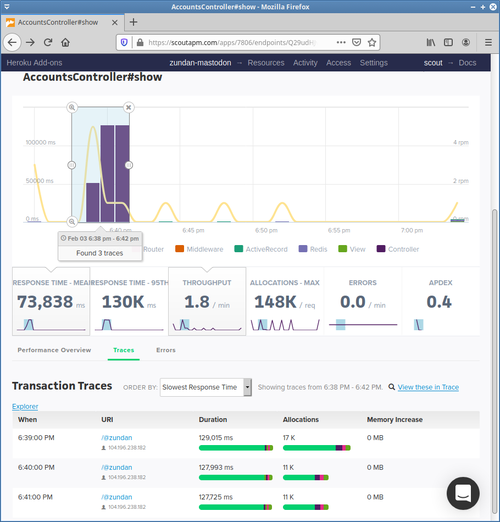Toggle Controller layer in chart legend
The image size is (500, 522).
click(x=398, y=249)
